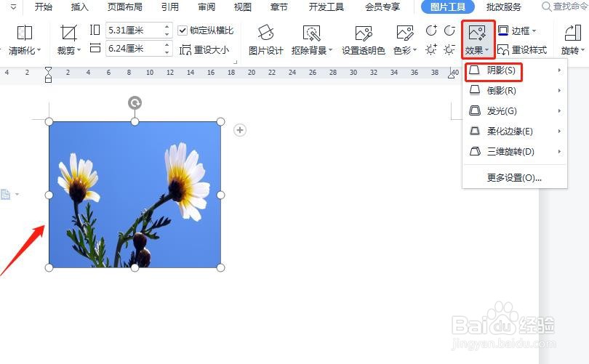The width and height of the screenshot is (589, 364).
Task: Increase height with the up stepper
Action: tap(167, 27)
